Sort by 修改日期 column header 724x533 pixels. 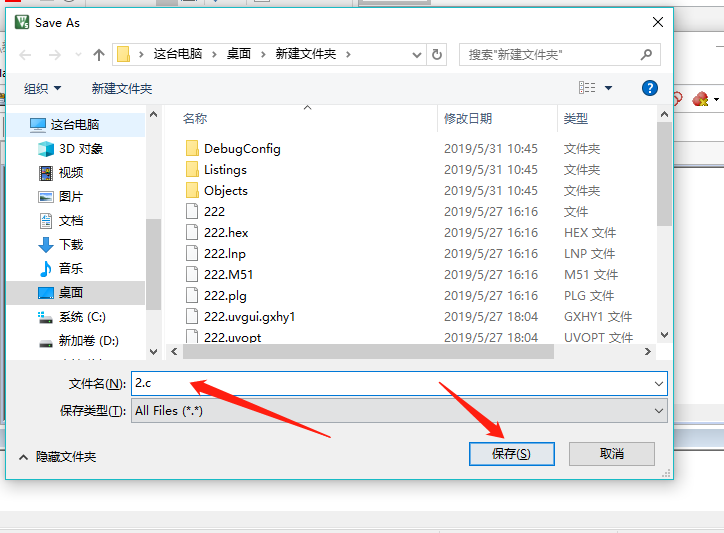pos(468,119)
